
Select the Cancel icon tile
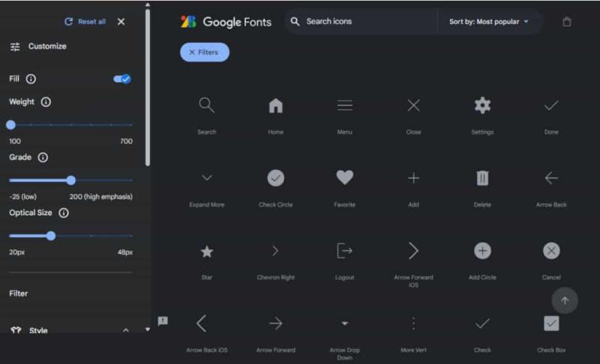click(551, 260)
